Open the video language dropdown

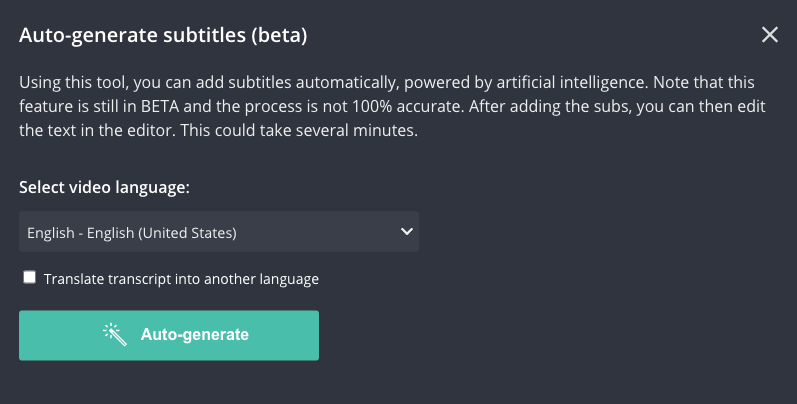click(x=218, y=232)
